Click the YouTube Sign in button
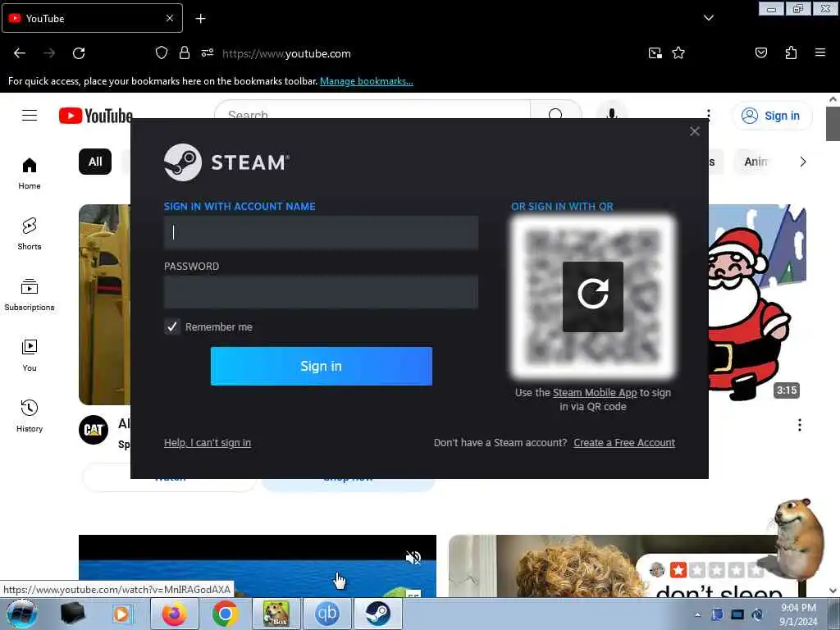This screenshot has width=840, height=630. point(771,116)
